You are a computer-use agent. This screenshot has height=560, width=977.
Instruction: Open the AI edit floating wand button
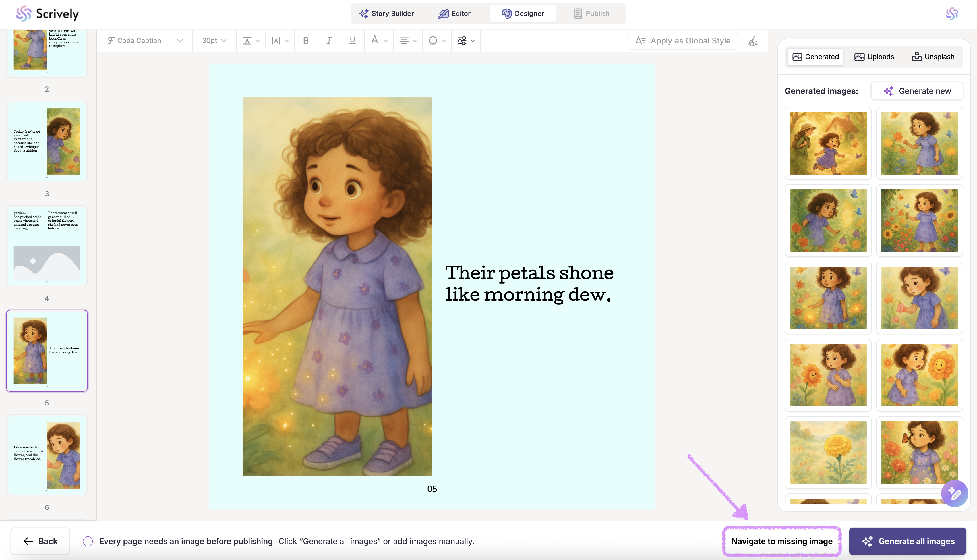(954, 493)
